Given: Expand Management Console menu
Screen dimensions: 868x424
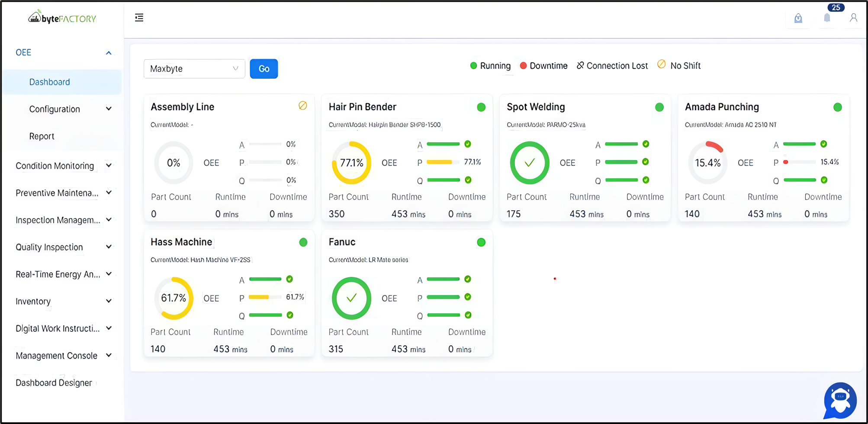Looking at the screenshot, I should [109, 355].
